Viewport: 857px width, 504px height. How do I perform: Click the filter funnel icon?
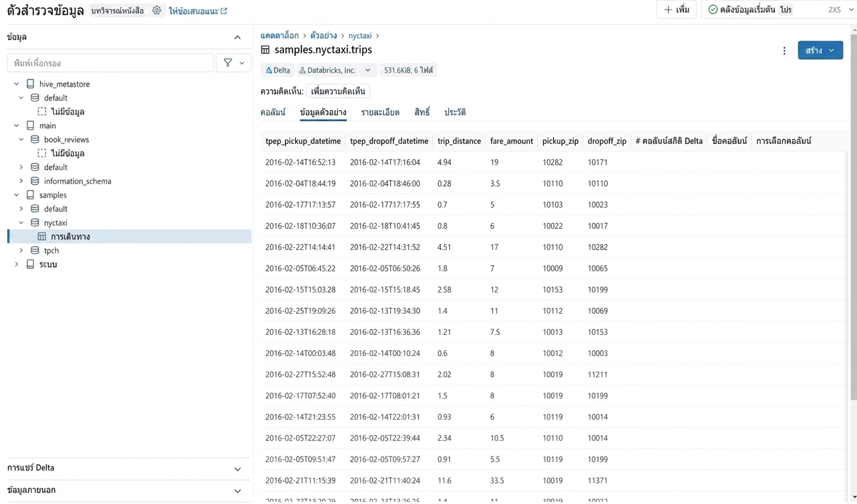(x=228, y=63)
